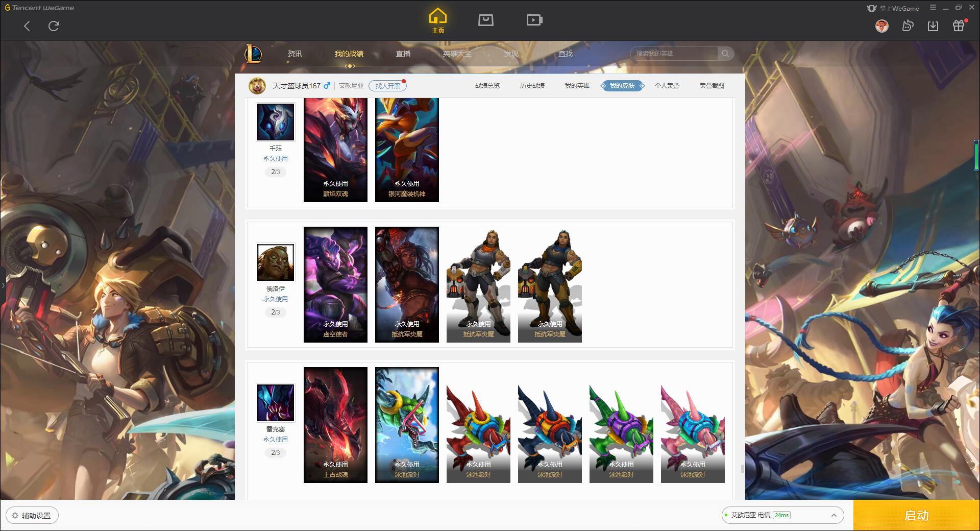The image size is (980, 531).
Task: Click the 掌上WeGame text link
Action: click(x=899, y=8)
